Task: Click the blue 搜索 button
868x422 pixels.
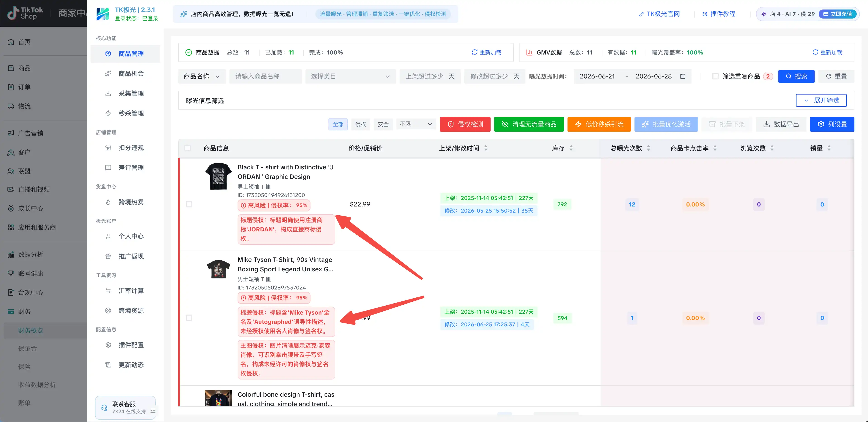Action: tap(796, 76)
